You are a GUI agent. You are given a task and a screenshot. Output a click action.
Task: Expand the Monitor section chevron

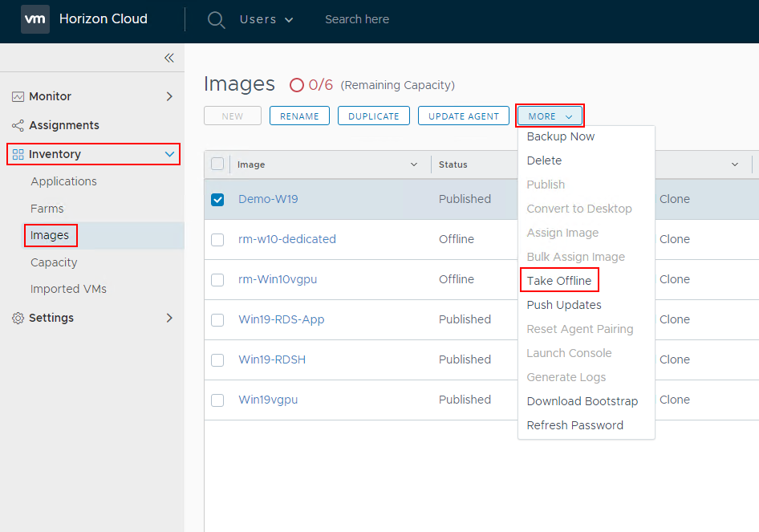[x=168, y=96]
